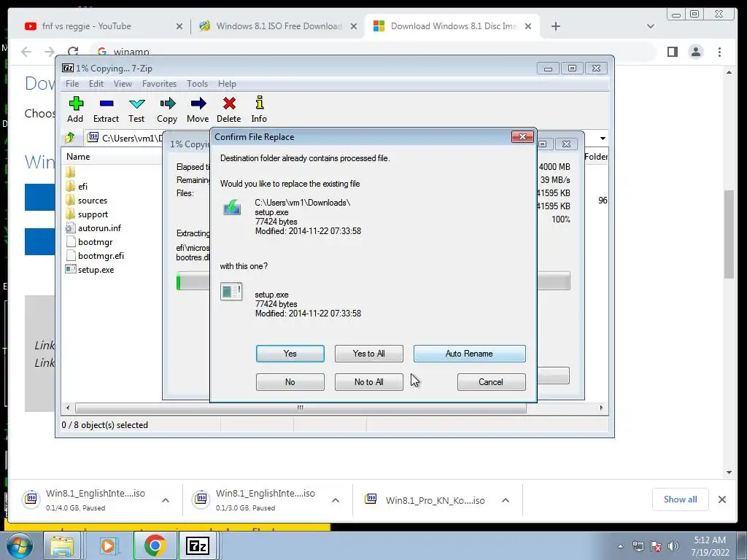Click the Chrome page vertical scrollbar
Screen dimensions: 747x560
[729, 233]
